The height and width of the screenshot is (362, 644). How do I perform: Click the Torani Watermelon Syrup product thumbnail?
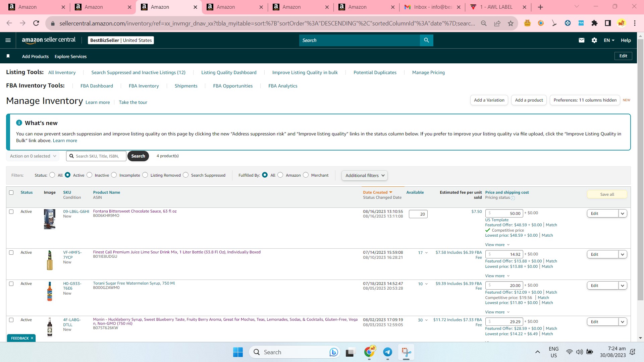point(50,291)
